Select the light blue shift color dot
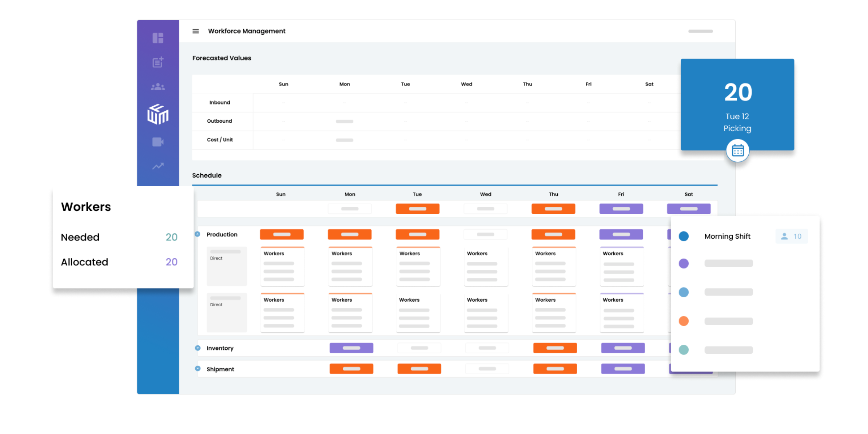Screen dimensions: 868x434 (684, 292)
